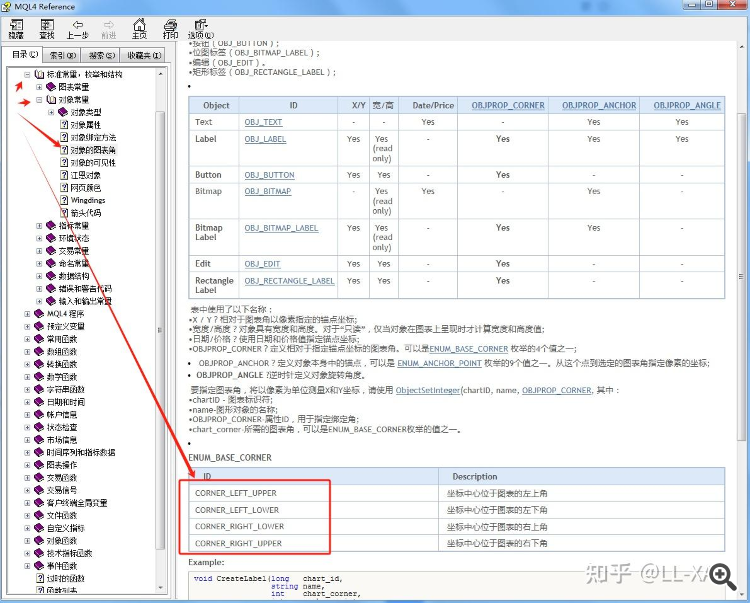Expand the 图表常量 tree node
Viewport: 750px width, 603px height.
tap(39, 87)
